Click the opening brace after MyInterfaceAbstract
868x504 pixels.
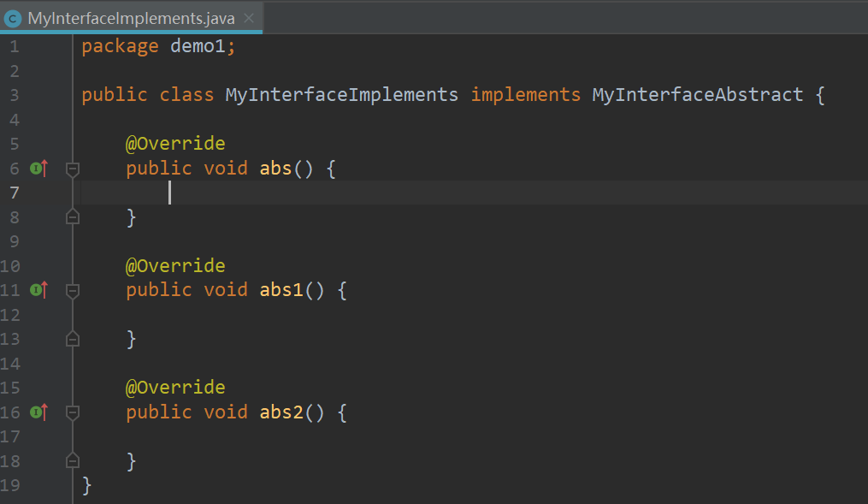820,95
